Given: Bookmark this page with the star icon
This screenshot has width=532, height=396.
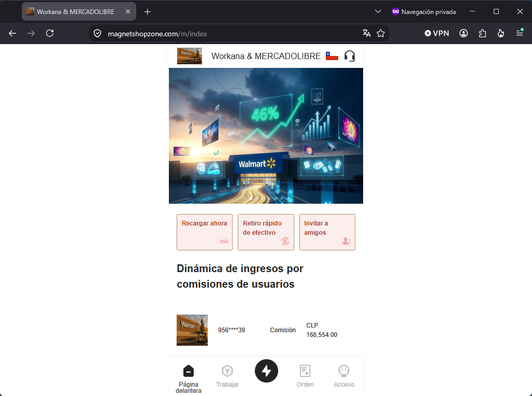Looking at the screenshot, I should [x=381, y=33].
